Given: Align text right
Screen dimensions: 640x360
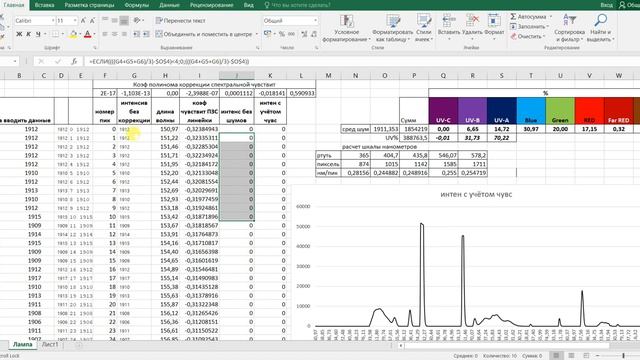Looking at the screenshot, I should coord(124,34).
